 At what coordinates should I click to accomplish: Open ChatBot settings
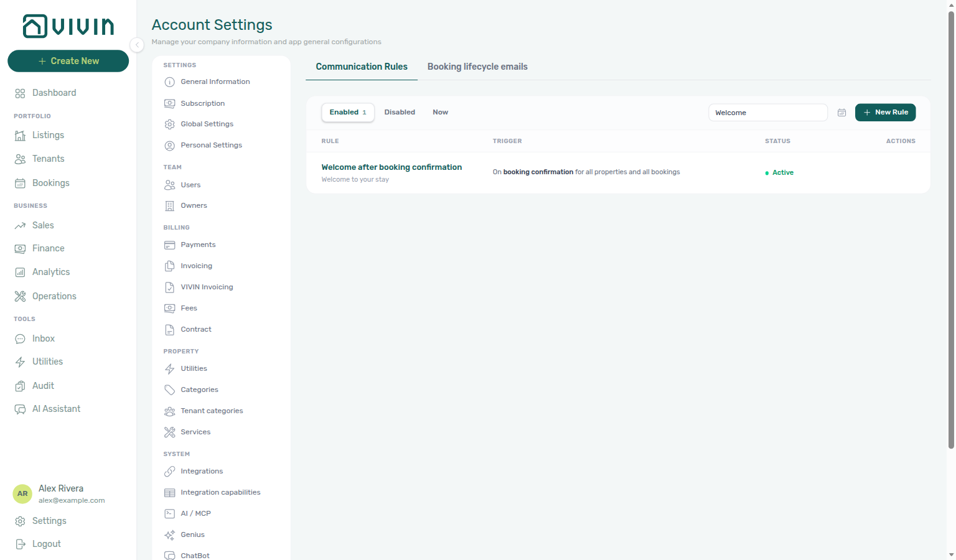(195, 555)
